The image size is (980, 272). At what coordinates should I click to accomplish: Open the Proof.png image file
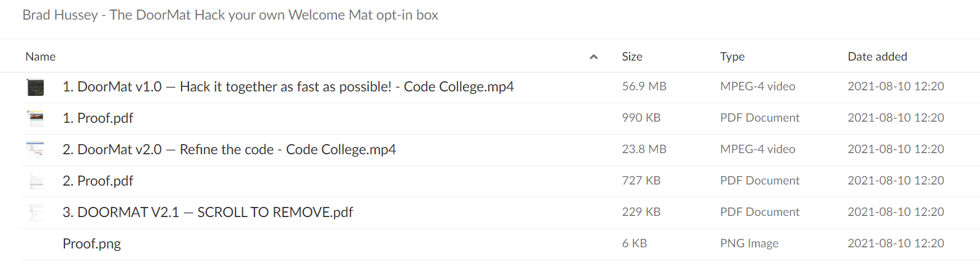pos(92,244)
